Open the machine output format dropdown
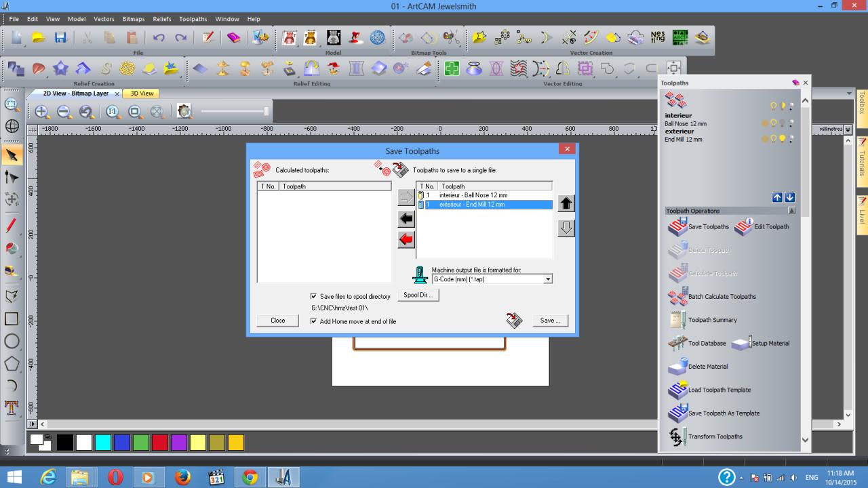This screenshot has height=488, width=868. point(548,279)
